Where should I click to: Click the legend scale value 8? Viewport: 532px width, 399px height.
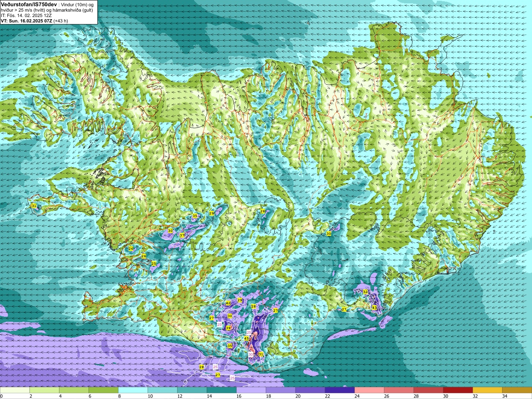pos(120,396)
